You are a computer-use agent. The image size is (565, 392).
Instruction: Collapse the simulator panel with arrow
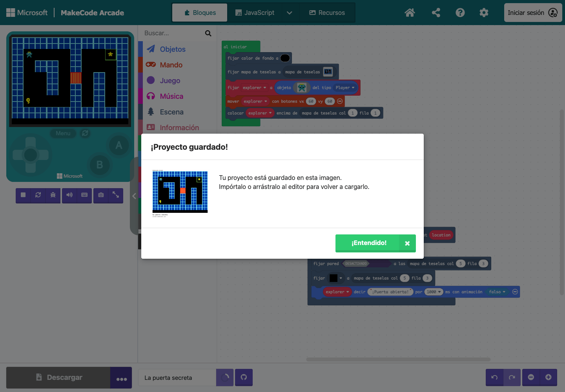tap(134, 196)
